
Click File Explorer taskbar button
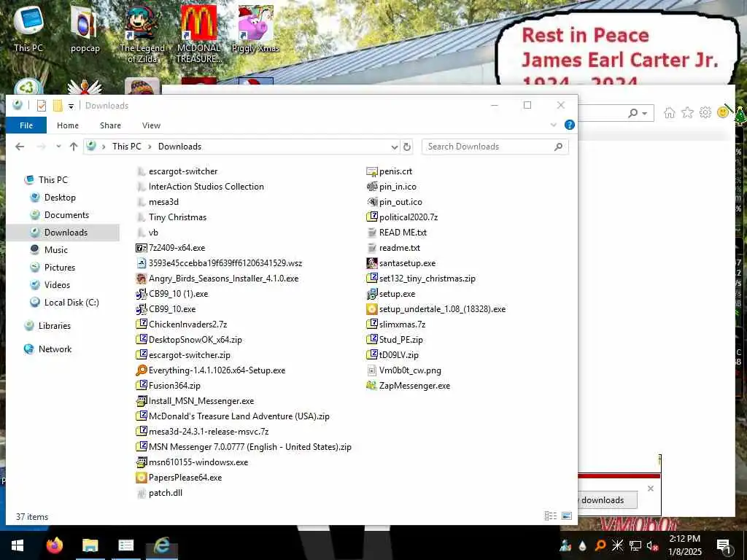[90, 545]
